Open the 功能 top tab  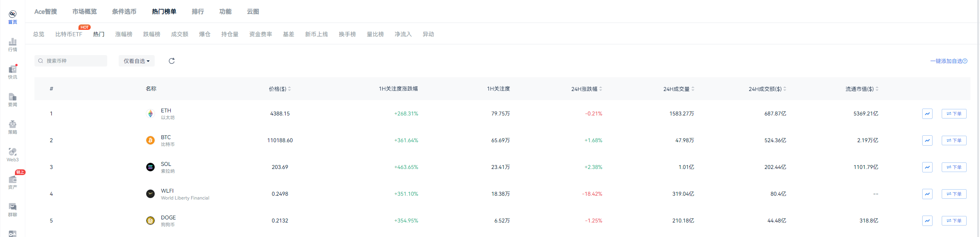click(x=225, y=11)
